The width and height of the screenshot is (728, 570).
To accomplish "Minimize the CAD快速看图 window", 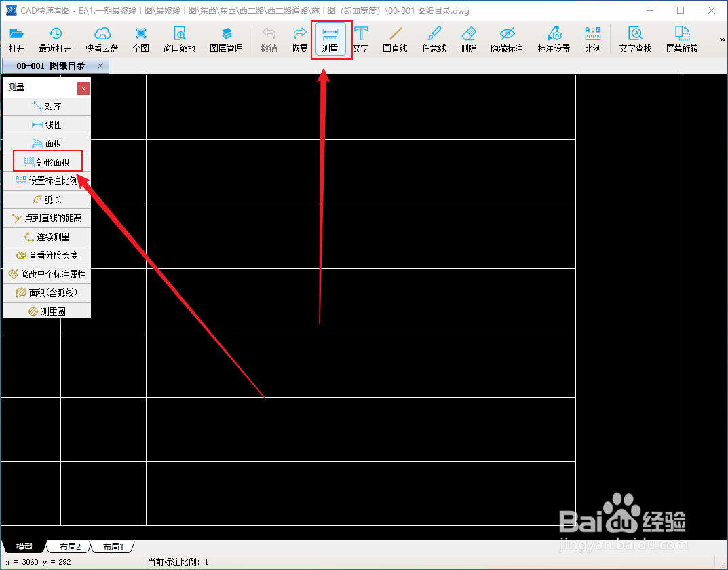I will [650, 10].
